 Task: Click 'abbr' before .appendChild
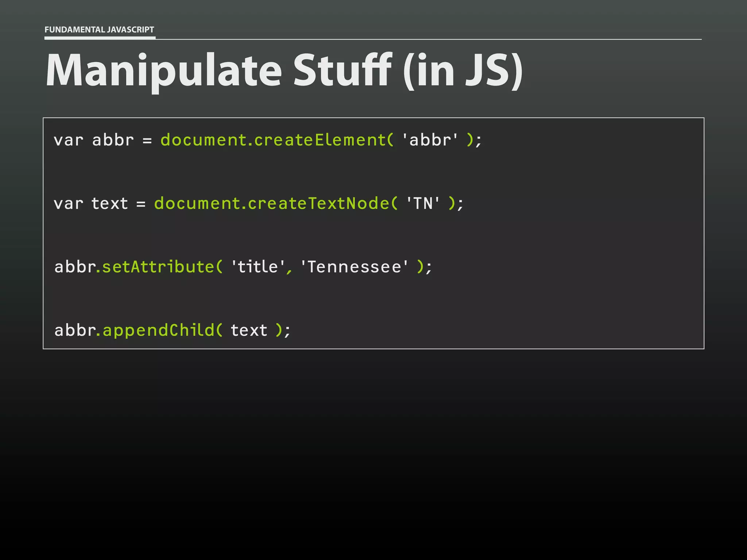75,330
